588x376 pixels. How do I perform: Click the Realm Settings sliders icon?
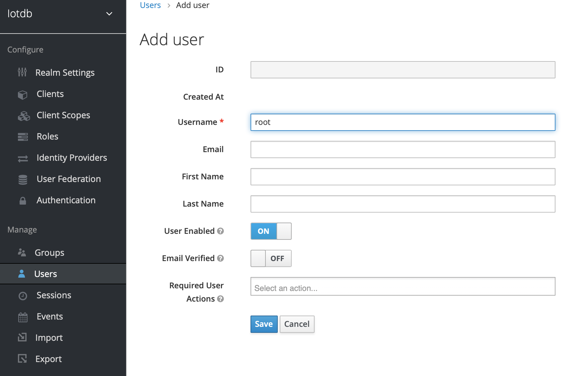22,72
